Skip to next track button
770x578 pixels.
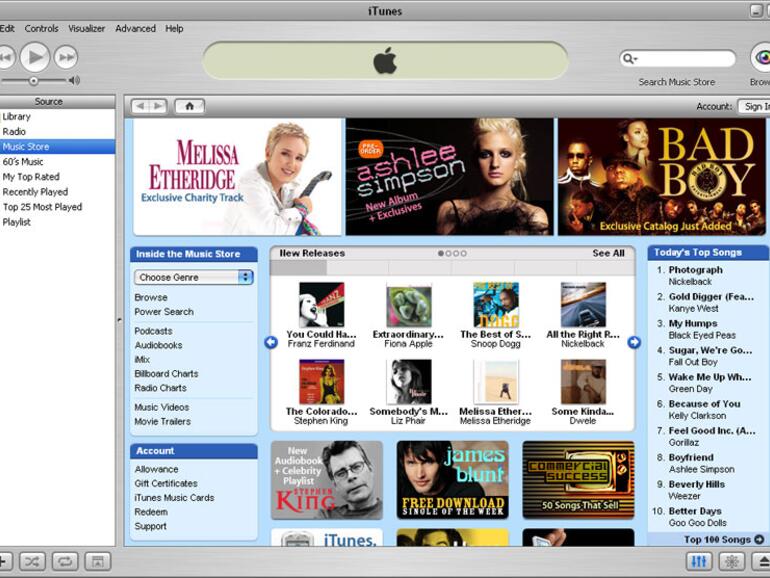(x=66, y=57)
